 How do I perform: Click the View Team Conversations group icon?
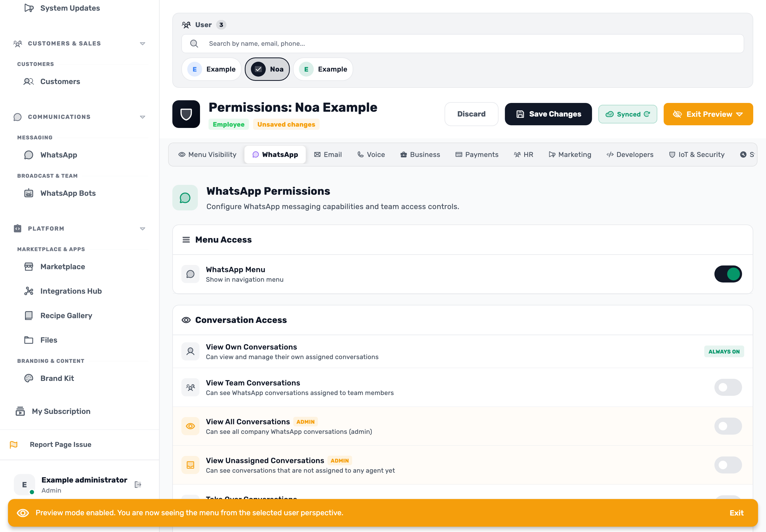pos(190,387)
